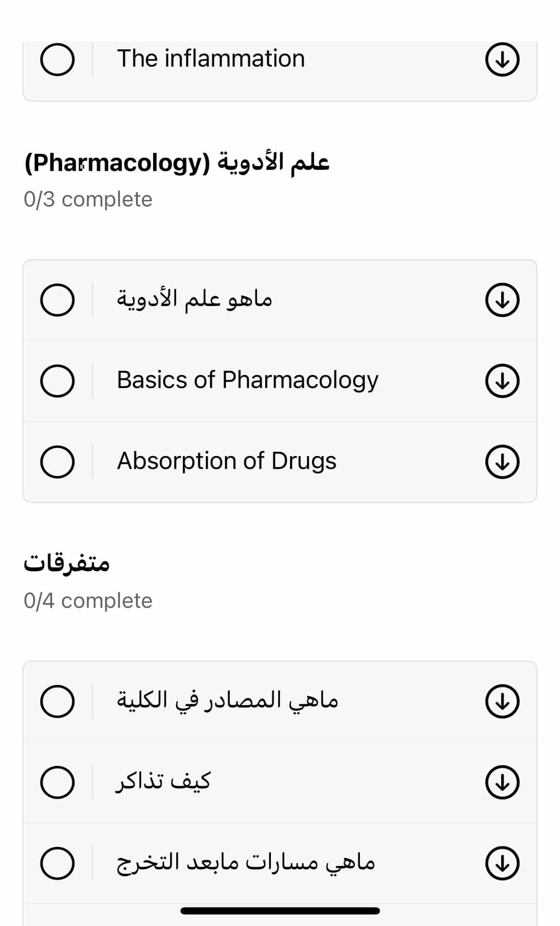Download ماهي مسارات مابعد التخرج lesson

pos(502,863)
